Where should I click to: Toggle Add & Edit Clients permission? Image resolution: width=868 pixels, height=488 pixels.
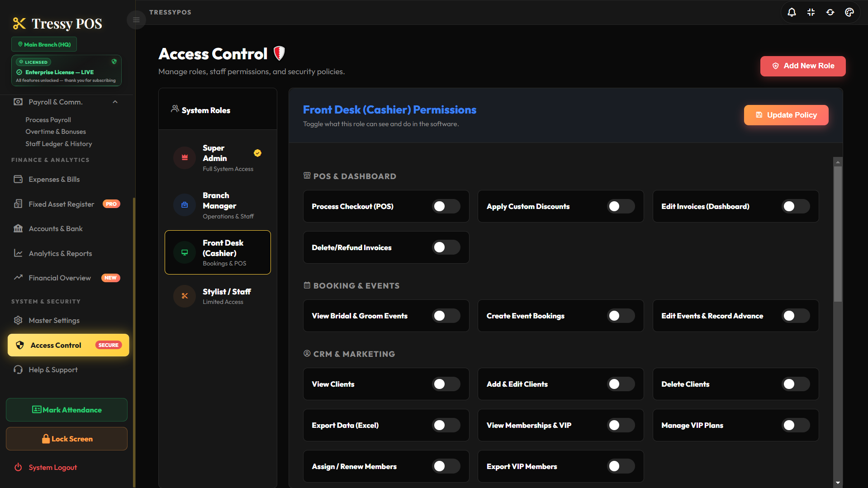pos(621,384)
